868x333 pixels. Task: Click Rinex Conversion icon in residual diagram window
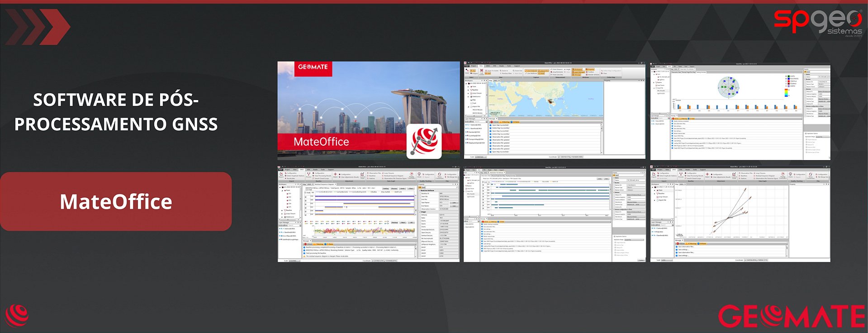(439, 175)
